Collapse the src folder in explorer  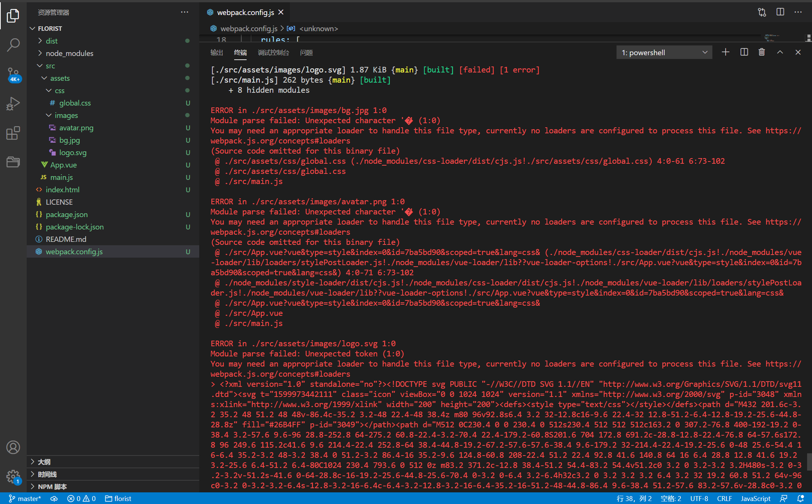pos(50,66)
